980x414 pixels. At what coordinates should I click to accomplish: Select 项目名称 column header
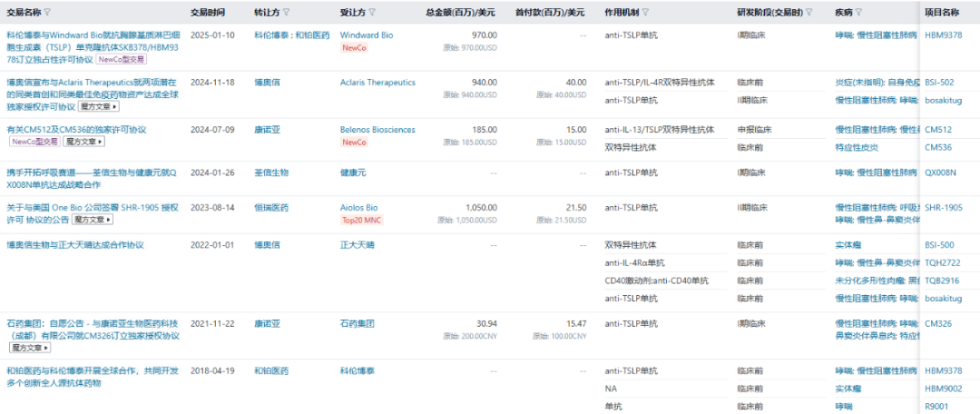[942, 12]
